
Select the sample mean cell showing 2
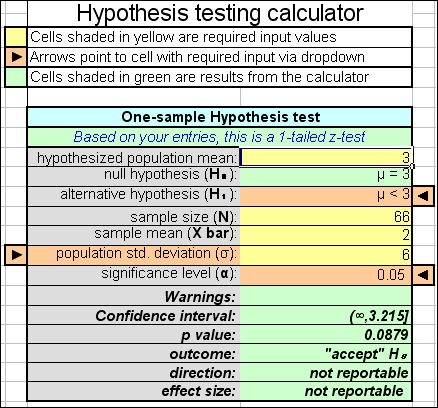(326, 235)
